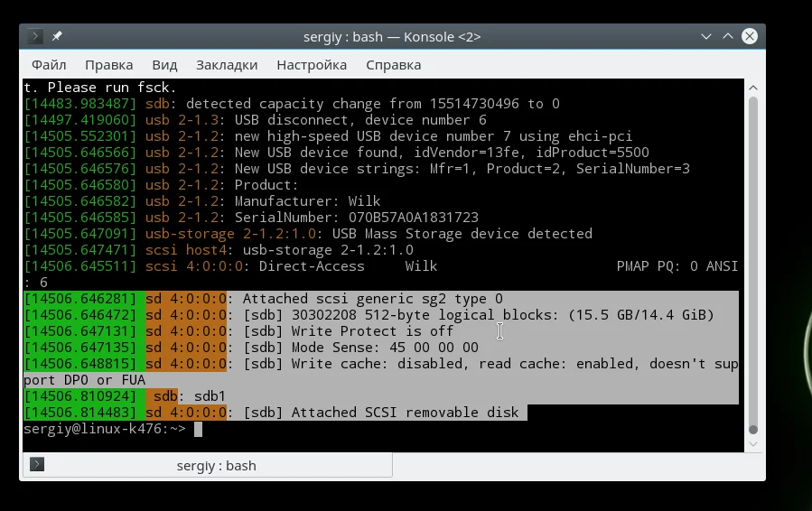
Task: Click the 'detected capacity change' log line
Action: [x=292, y=104]
